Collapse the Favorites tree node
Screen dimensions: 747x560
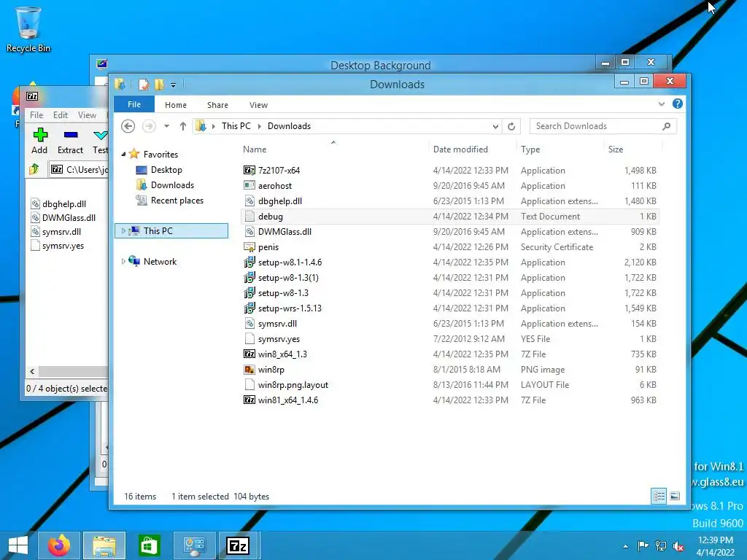tap(123, 155)
